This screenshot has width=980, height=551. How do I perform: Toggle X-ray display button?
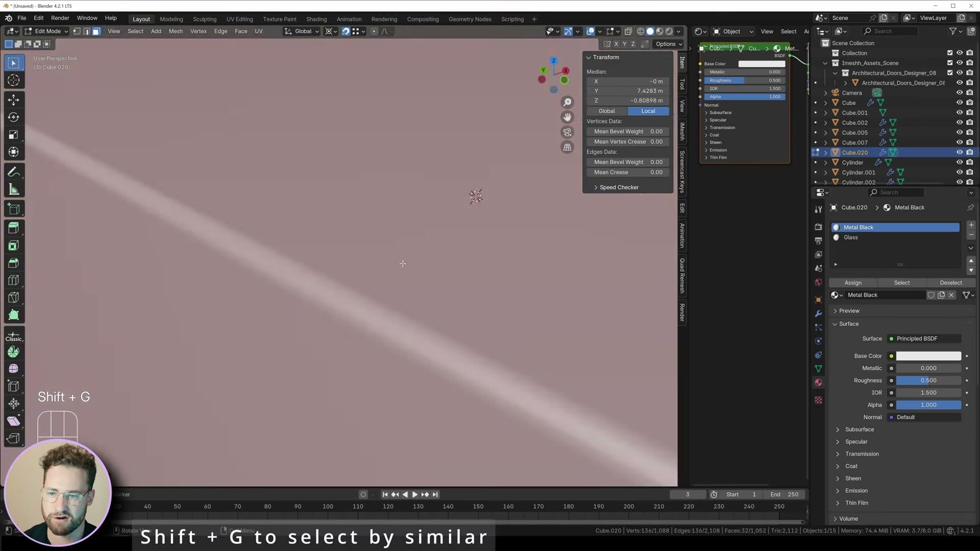628,31
